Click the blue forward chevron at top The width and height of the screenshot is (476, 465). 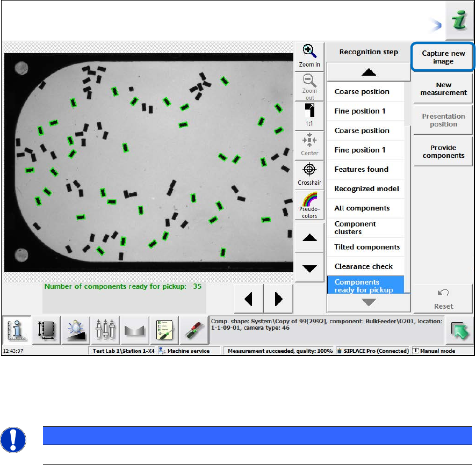pyautogui.click(x=436, y=25)
